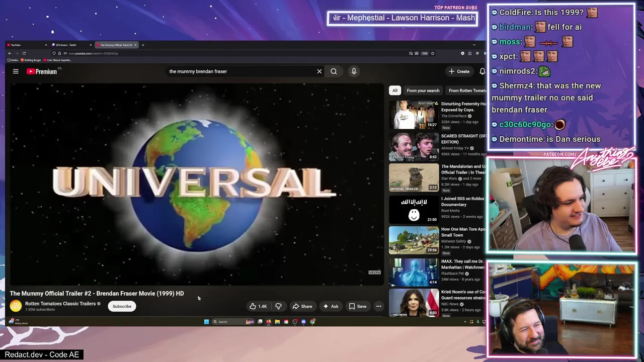Open IMAX Dr. Manhattan Watchmen thumbnail

pos(414,272)
